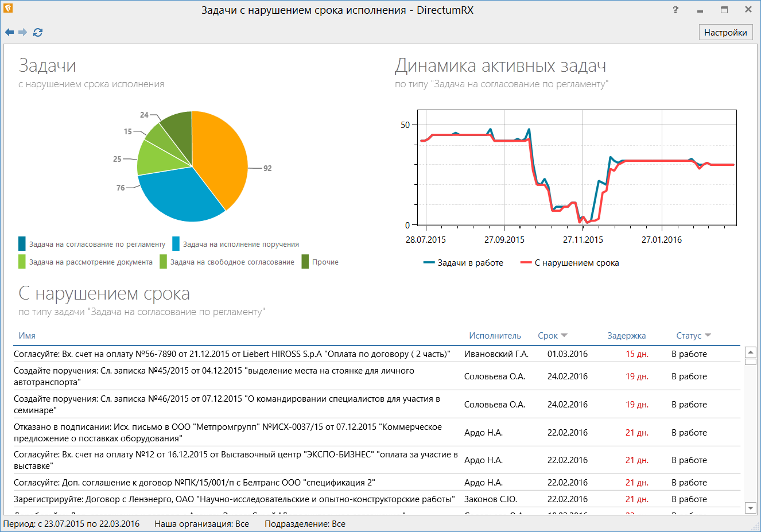The height and width of the screenshot is (532, 761).
Task: Open the Статус column dropdown arrow
Action: click(708, 336)
